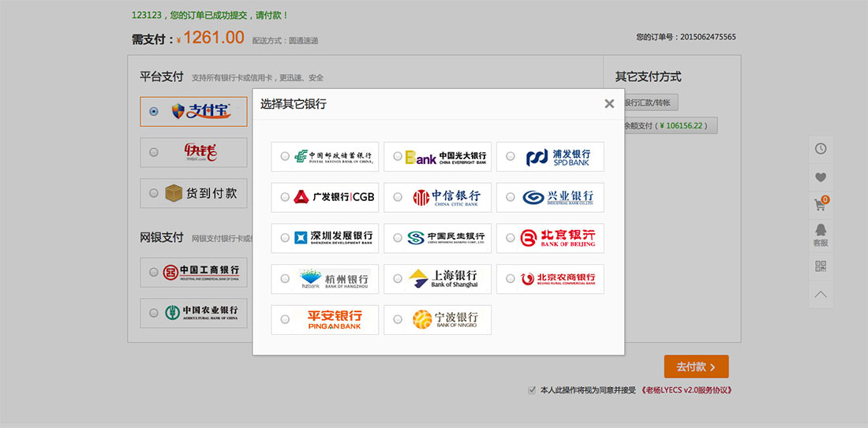Open 客服 customer service sidebar icon

[821, 234]
